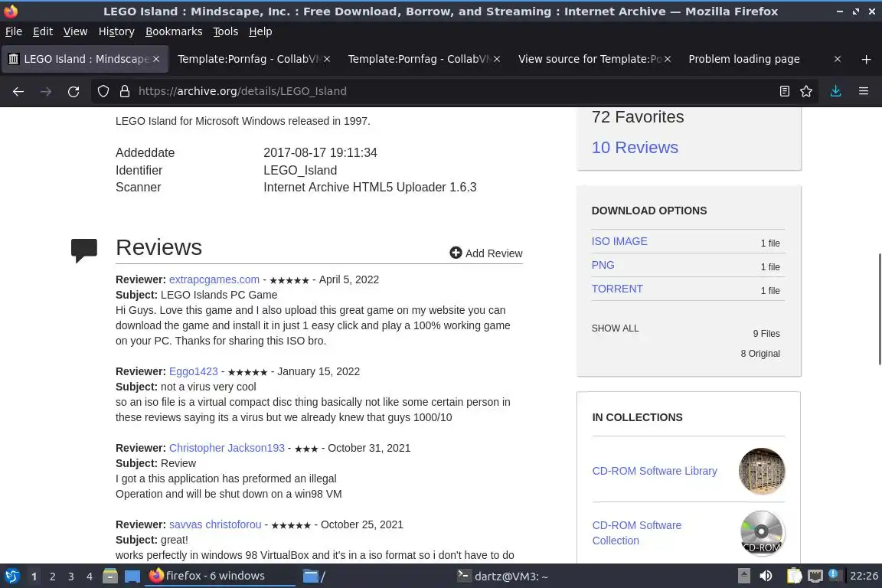The image size is (882, 588).
Task: Open the volume control in tray
Action: [766, 577]
